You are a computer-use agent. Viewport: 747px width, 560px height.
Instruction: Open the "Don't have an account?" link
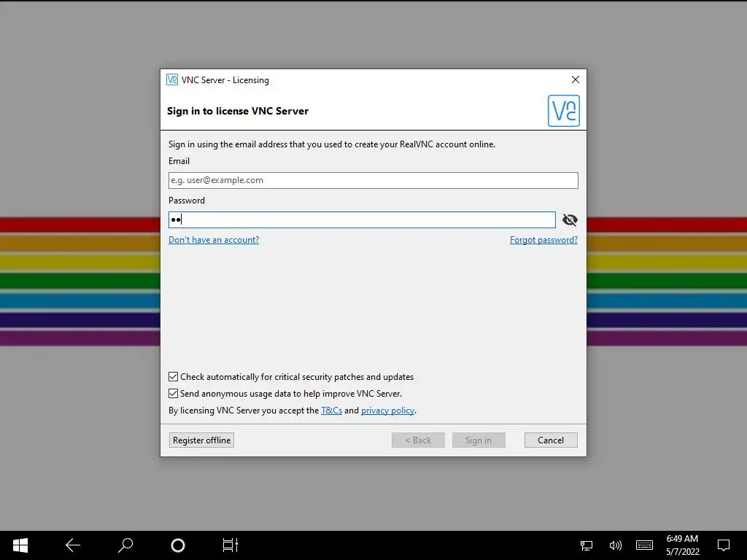coord(214,240)
